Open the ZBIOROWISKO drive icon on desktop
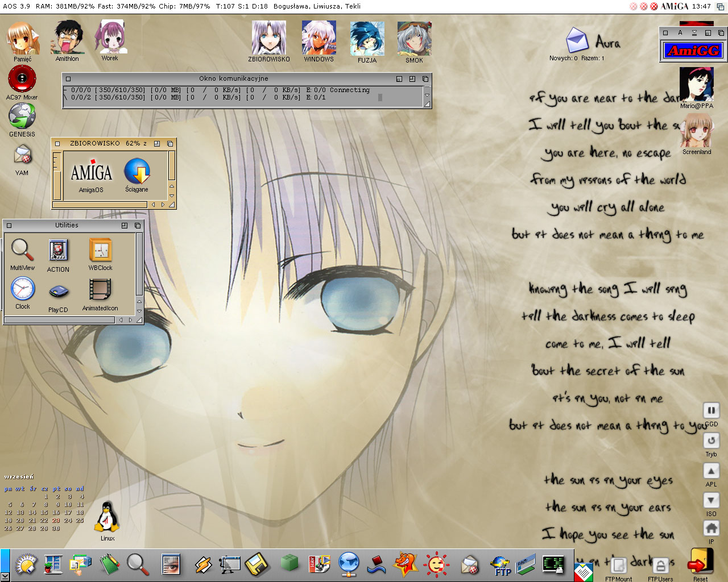The width and height of the screenshot is (728, 582). click(x=269, y=38)
